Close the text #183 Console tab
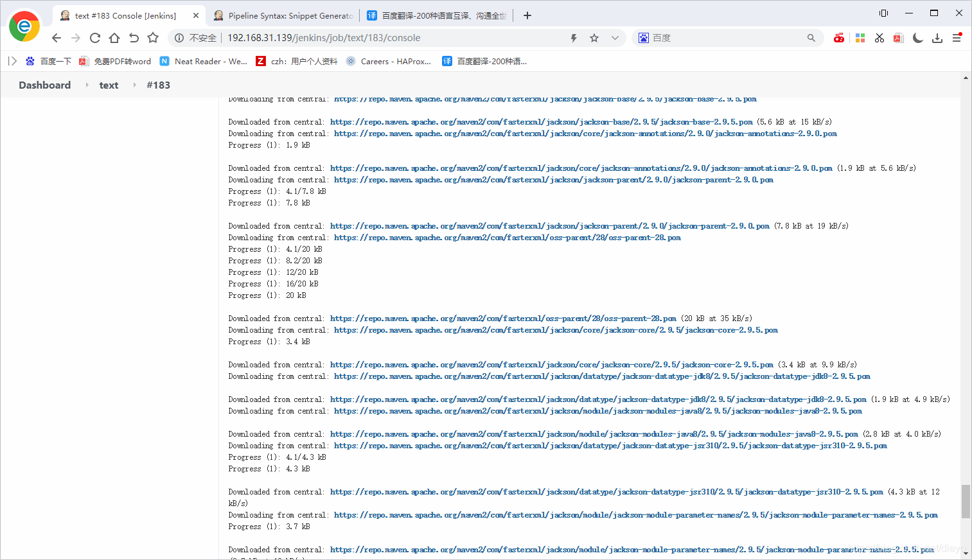Screen dimensions: 972x560 [195, 15]
